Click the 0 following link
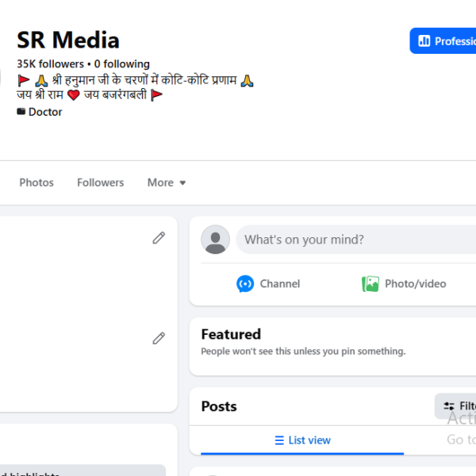The width and height of the screenshot is (476, 476). point(121,64)
